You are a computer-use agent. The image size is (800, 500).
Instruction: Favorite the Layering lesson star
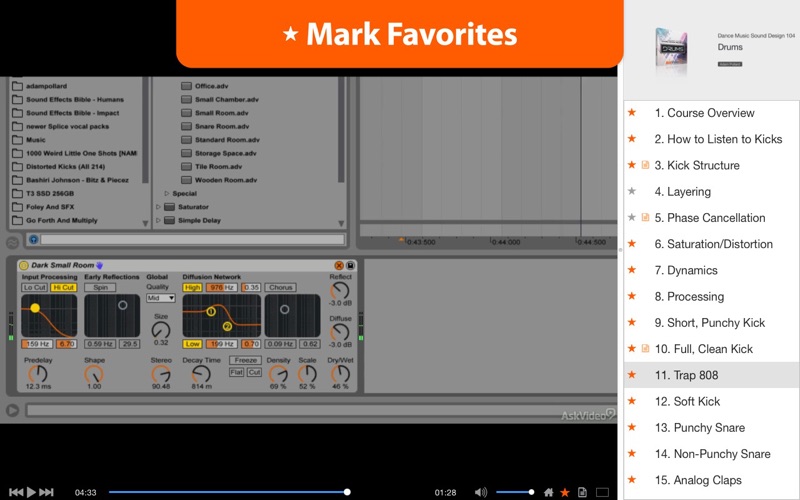tap(632, 191)
